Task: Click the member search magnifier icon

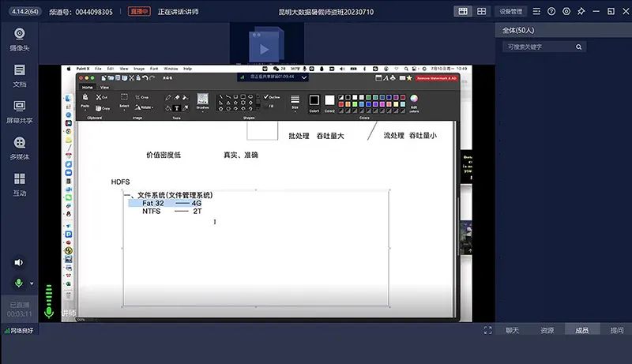Action: pos(579,47)
